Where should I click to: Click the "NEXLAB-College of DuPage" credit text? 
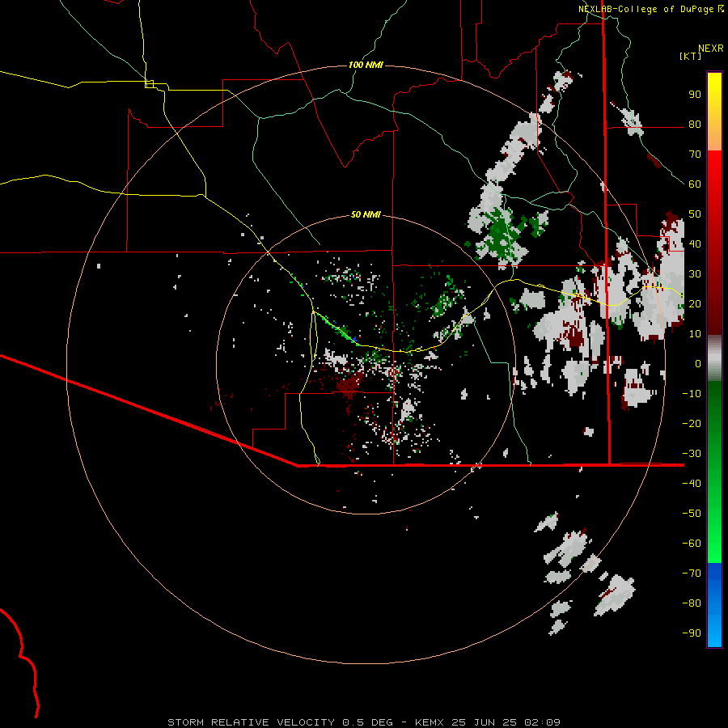645,9
